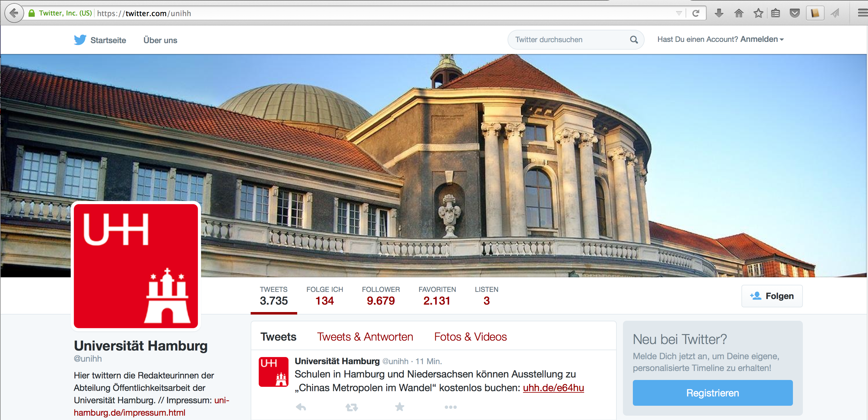Select the TWEETS 3.735 stat tab
868x420 pixels.
coord(274,297)
